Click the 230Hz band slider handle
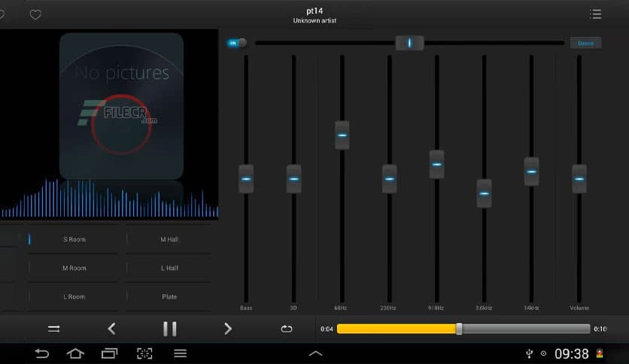This screenshot has width=629, height=364. pos(389,179)
